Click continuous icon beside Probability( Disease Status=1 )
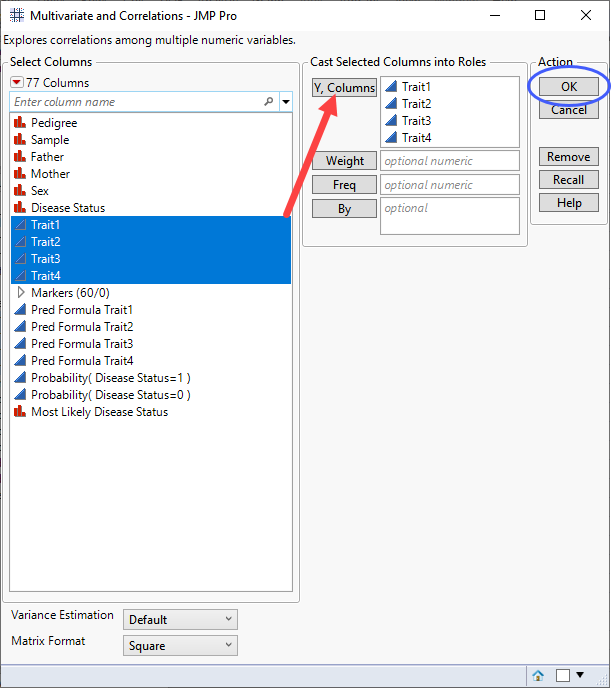 tap(20, 377)
